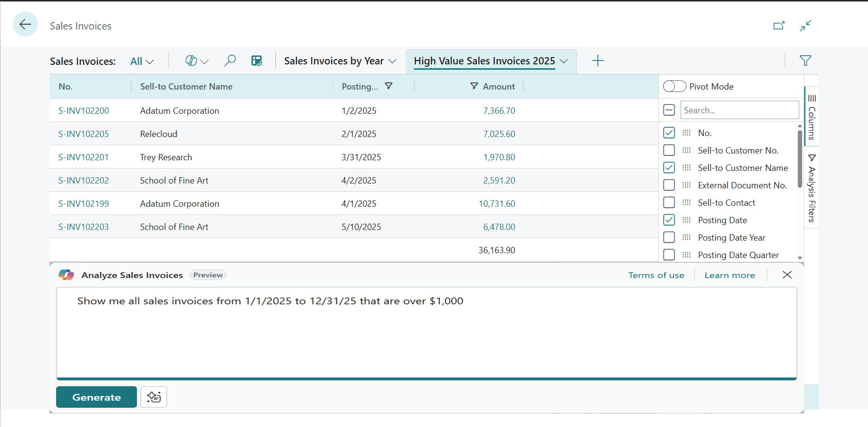Open the Terms of use link

point(656,275)
